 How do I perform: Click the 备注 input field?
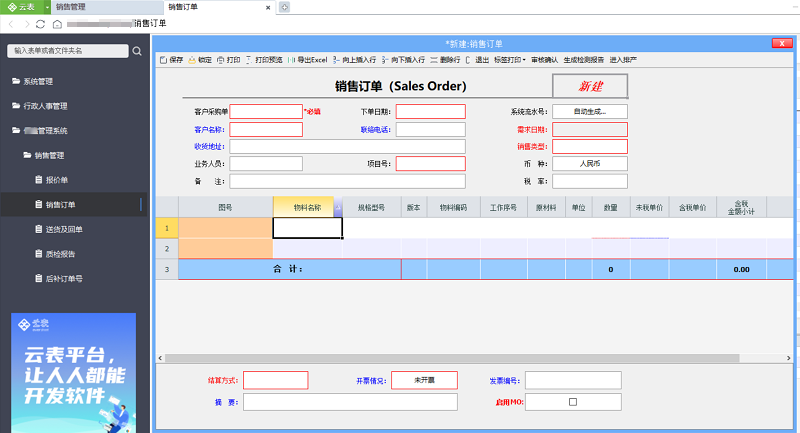(347, 181)
